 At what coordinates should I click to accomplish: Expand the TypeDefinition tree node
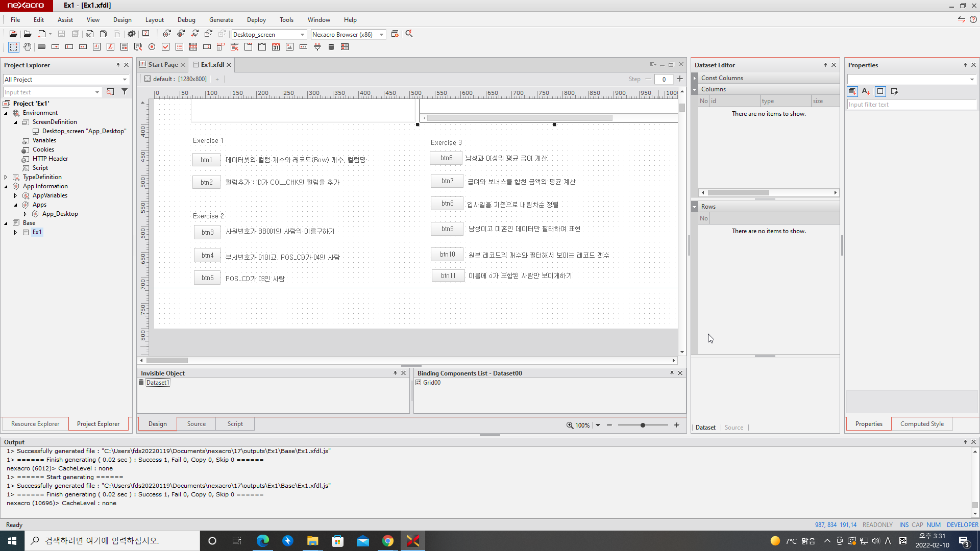tap(6, 177)
